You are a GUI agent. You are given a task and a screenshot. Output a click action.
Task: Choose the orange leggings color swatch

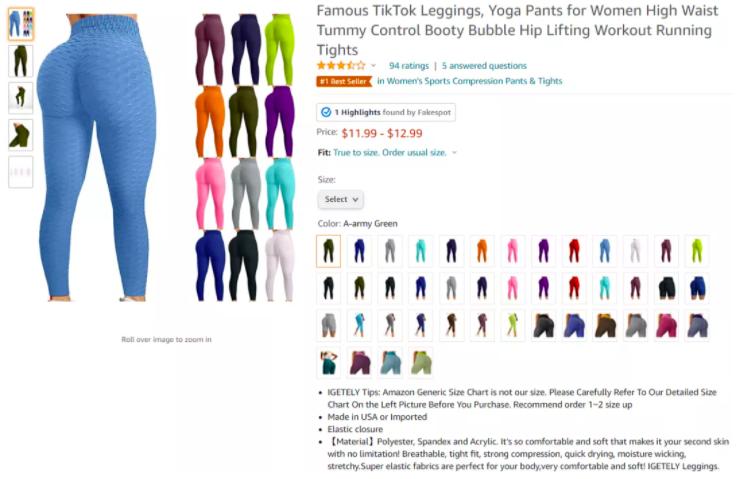point(482,251)
